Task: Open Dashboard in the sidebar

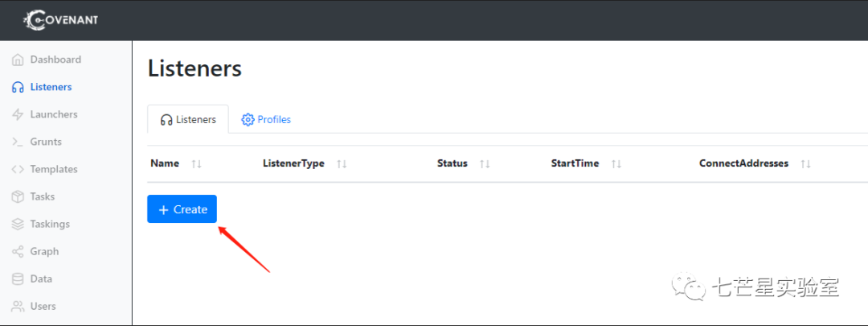Action: coord(55,60)
